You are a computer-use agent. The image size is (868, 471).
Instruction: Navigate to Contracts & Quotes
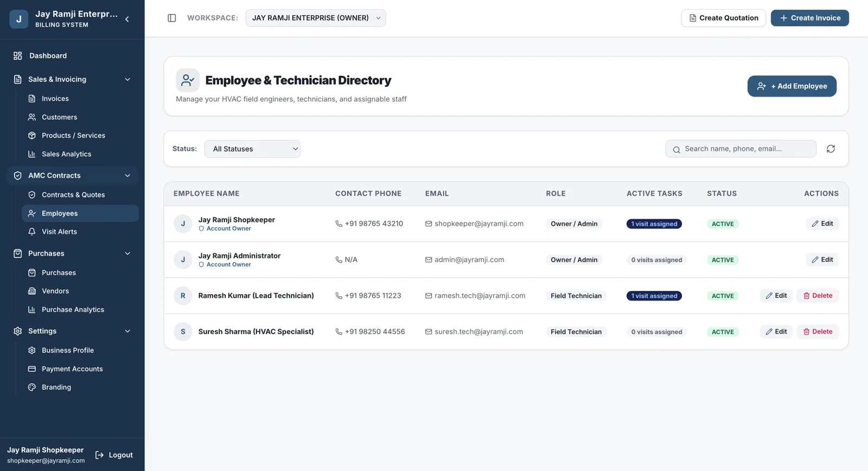coord(80,195)
